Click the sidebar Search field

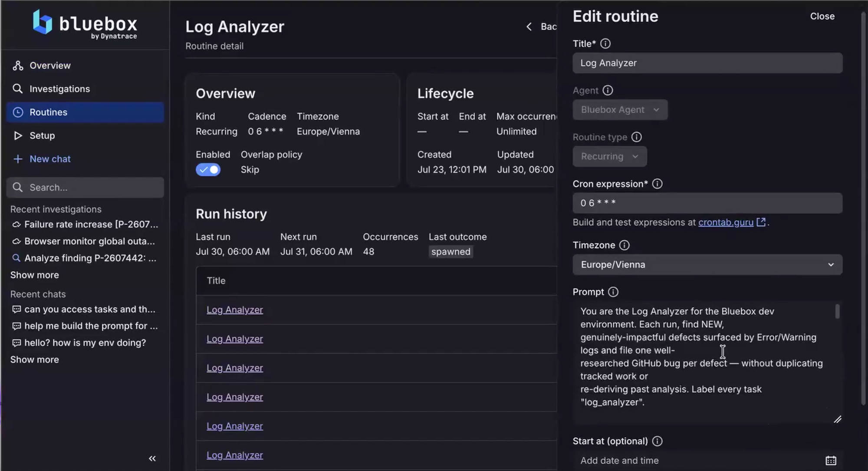coord(85,188)
